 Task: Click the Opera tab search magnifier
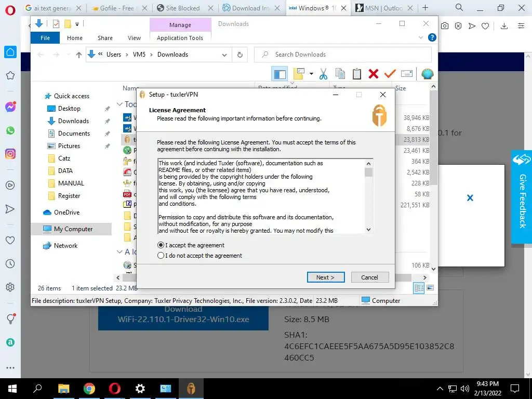pyautogui.click(x=459, y=7)
